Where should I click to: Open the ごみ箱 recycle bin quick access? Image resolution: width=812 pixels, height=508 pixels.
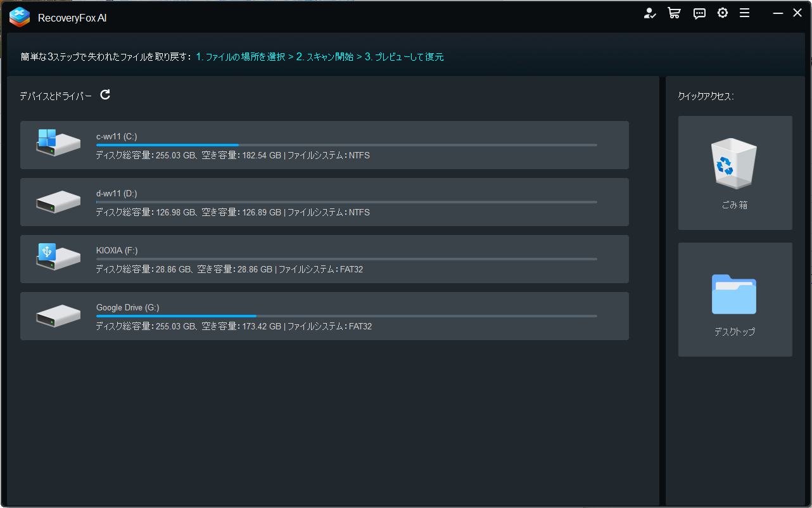[734, 172]
